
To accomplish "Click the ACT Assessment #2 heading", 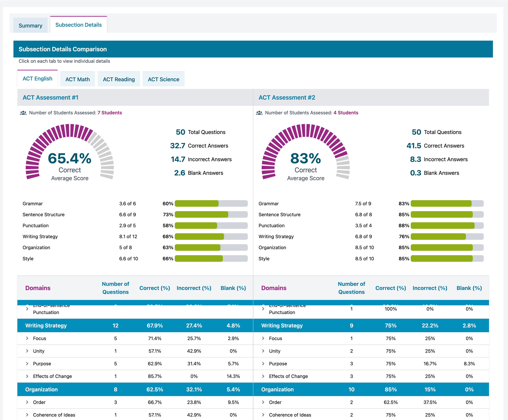I will 287,97.
